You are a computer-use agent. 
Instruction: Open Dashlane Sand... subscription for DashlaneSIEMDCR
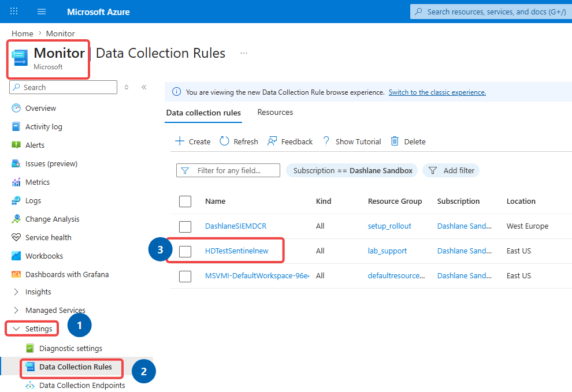coord(465,226)
